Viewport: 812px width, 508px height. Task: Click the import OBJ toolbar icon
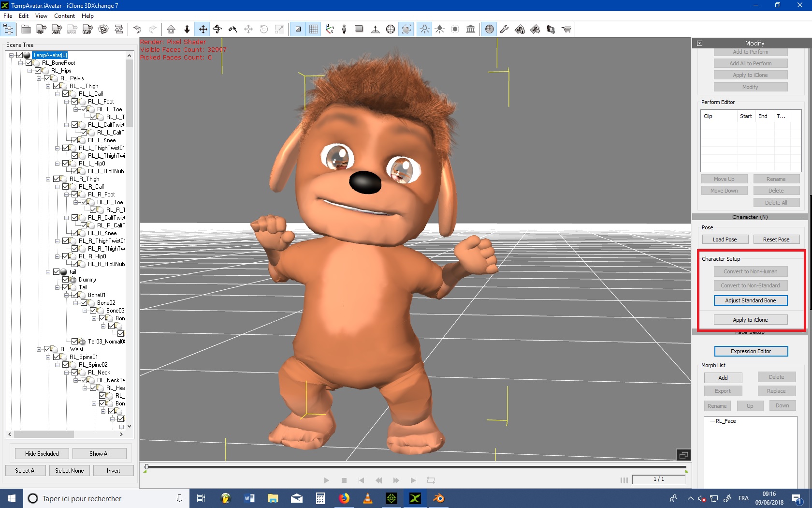point(87,30)
